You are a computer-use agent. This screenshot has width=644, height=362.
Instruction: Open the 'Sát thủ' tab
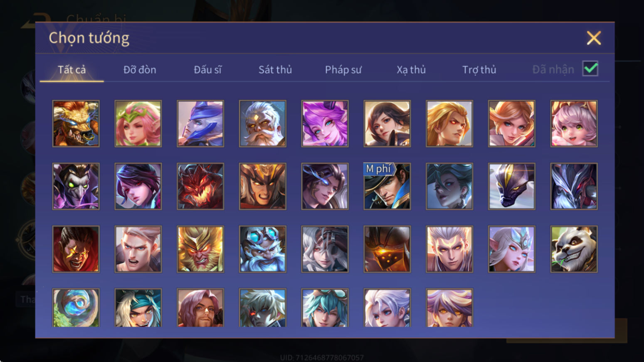(x=275, y=69)
